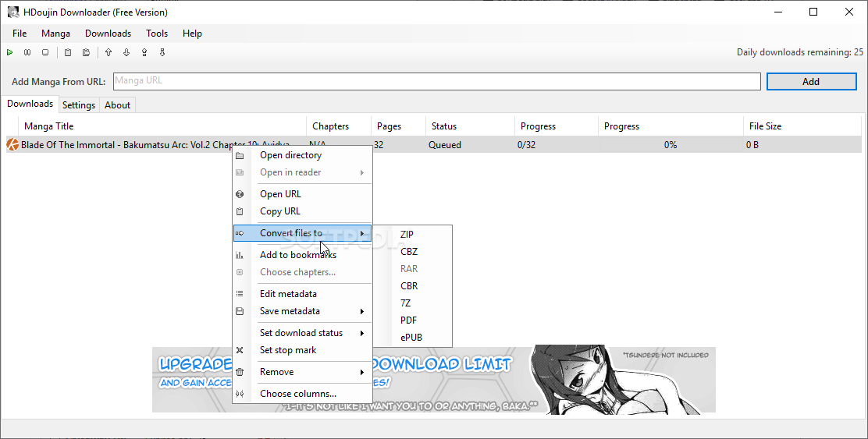Select the Downloads tab
Viewport: 868px width, 439px height.
[30, 104]
